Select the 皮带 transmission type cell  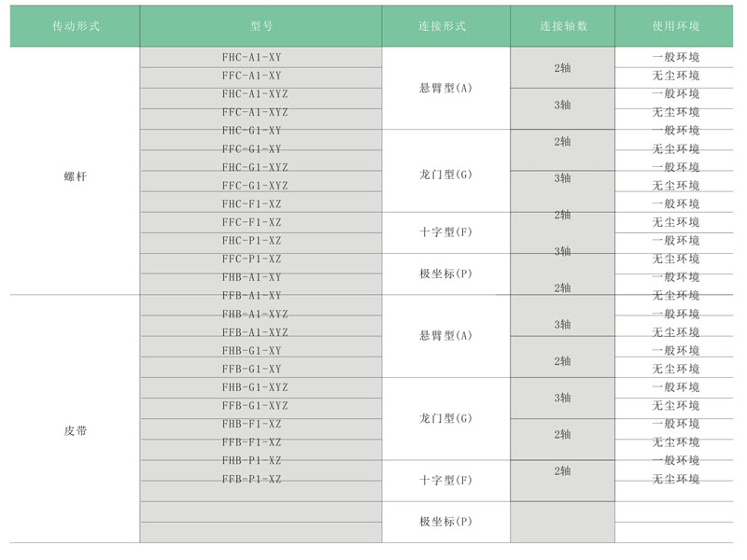[75, 431]
